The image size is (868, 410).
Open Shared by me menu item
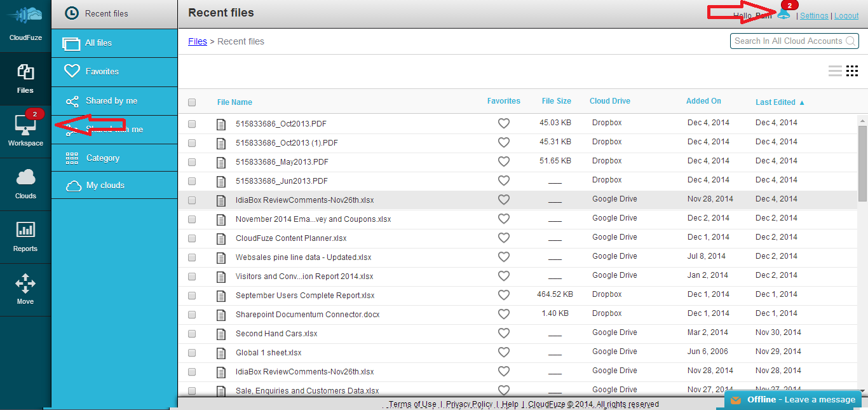coord(114,101)
